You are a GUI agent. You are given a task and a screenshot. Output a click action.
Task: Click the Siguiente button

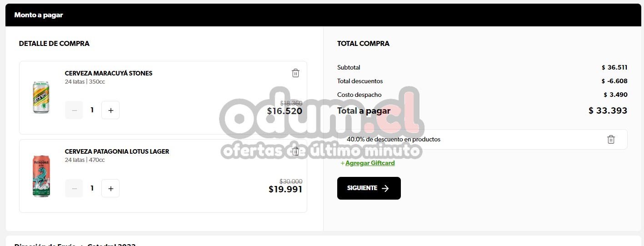(x=369, y=188)
